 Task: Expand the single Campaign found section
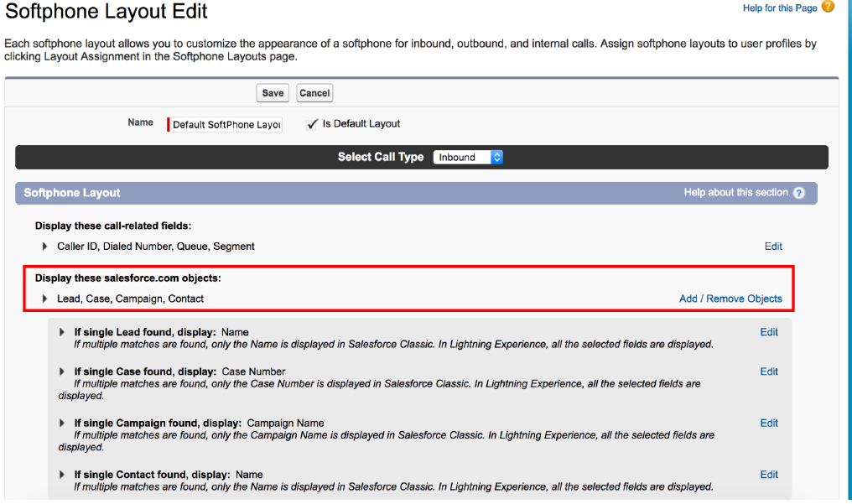coord(62,423)
